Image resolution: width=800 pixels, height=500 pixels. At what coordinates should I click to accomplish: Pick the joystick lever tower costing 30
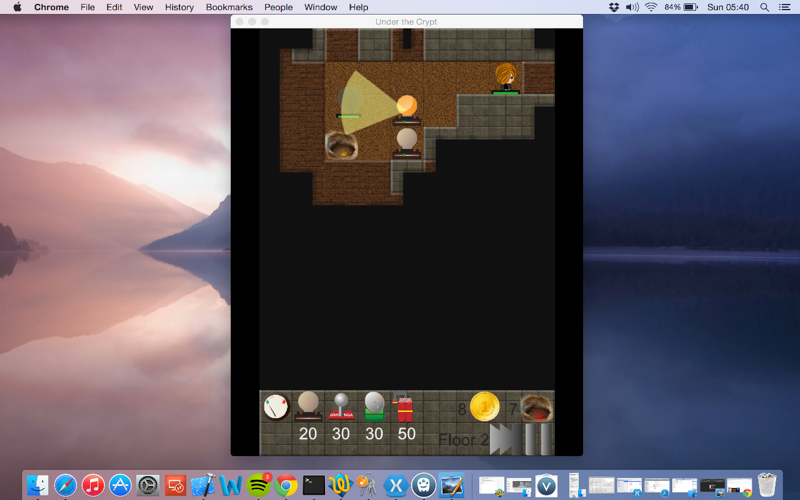tap(341, 407)
